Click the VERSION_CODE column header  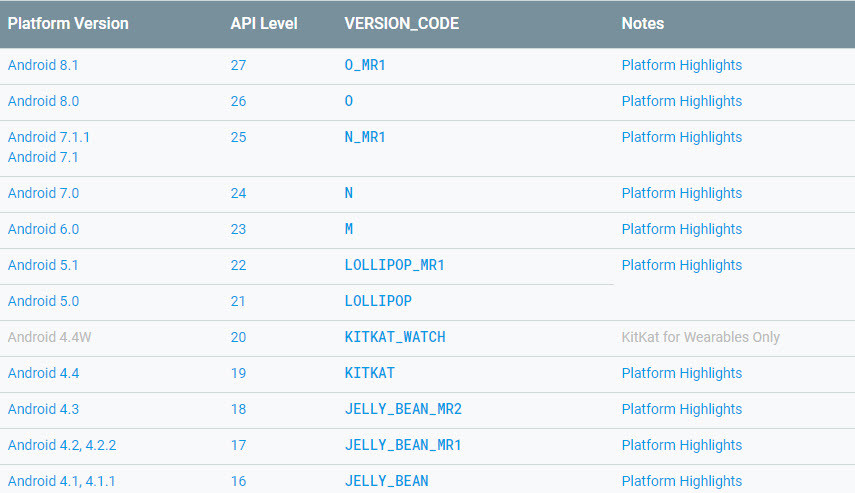(402, 23)
